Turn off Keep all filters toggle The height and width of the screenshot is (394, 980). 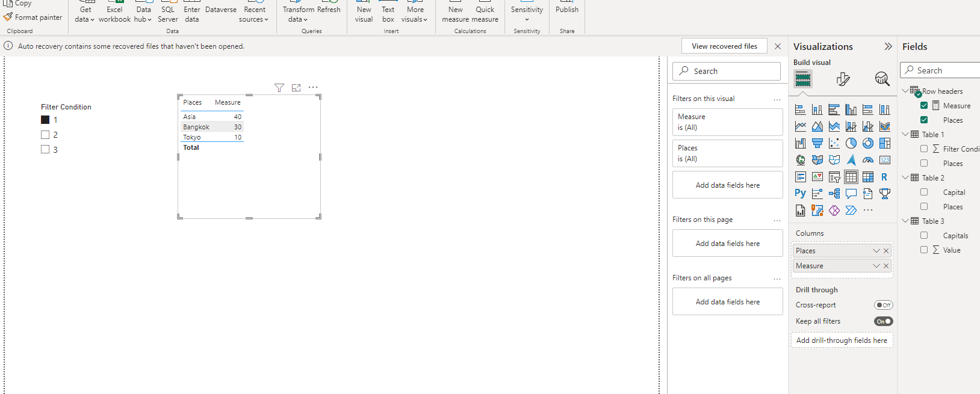tap(883, 321)
